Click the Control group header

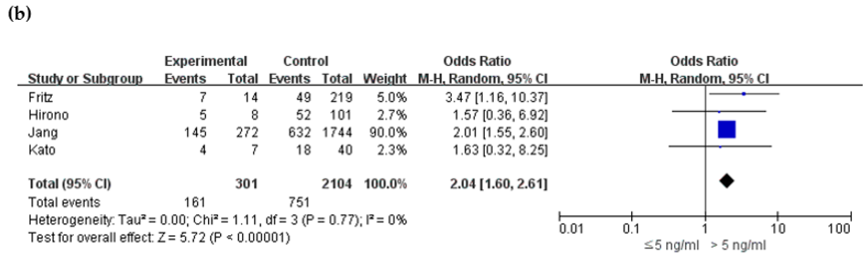[x=305, y=61]
